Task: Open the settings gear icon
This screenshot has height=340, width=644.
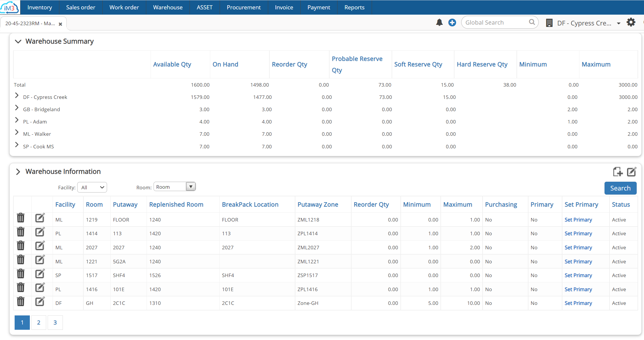Action: (631, 22)
